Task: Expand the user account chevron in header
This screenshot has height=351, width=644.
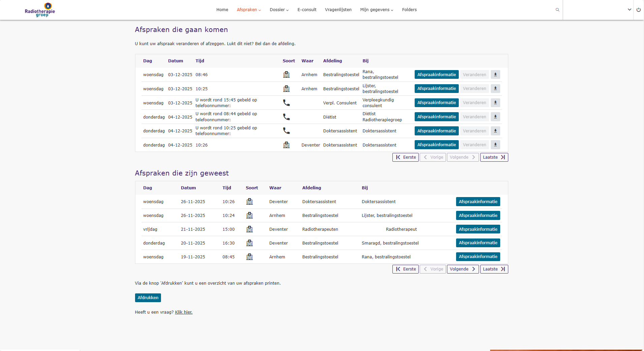Action: point(630,10)
